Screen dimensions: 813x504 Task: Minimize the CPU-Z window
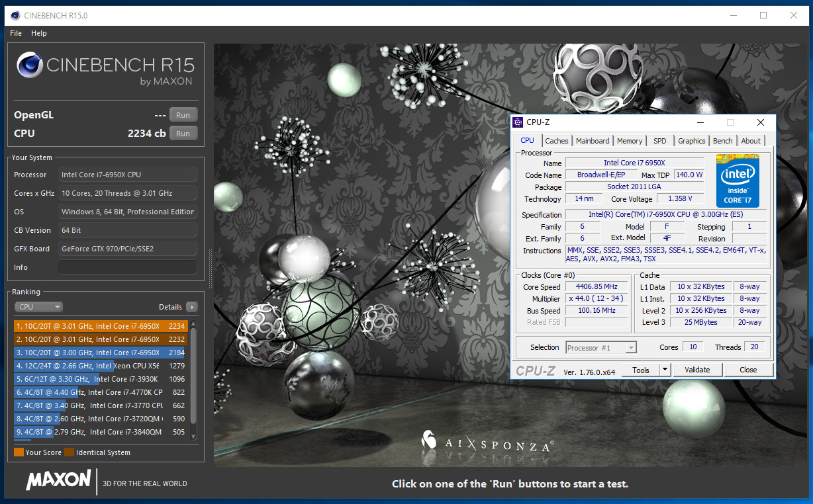tap(699, 122)
